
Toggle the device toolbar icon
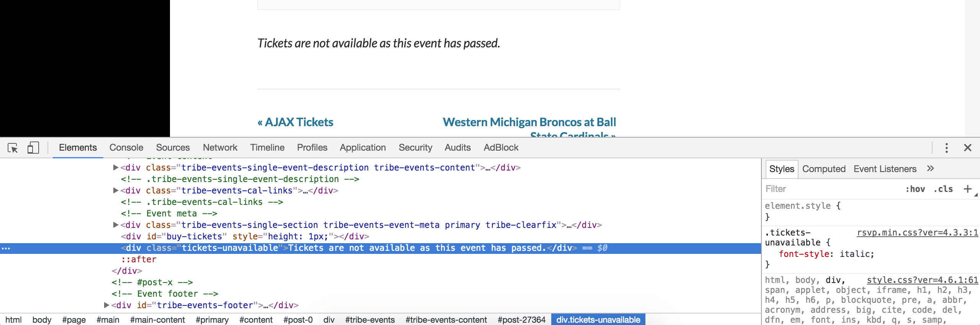click(x=33, y=148)
